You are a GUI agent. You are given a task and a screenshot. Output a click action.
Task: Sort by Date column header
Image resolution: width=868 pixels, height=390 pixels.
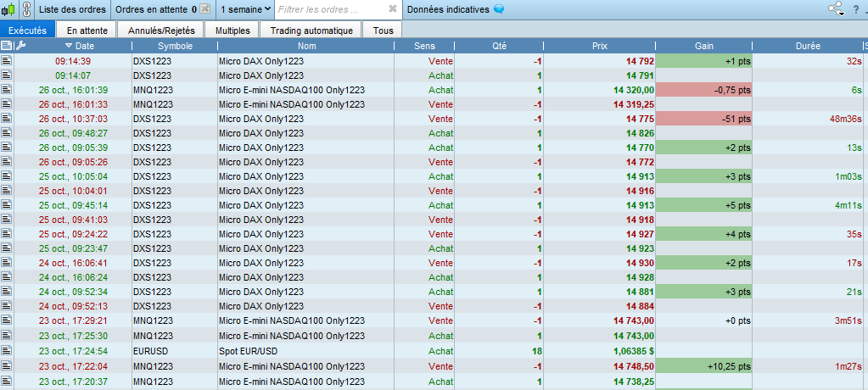point(80,46)
